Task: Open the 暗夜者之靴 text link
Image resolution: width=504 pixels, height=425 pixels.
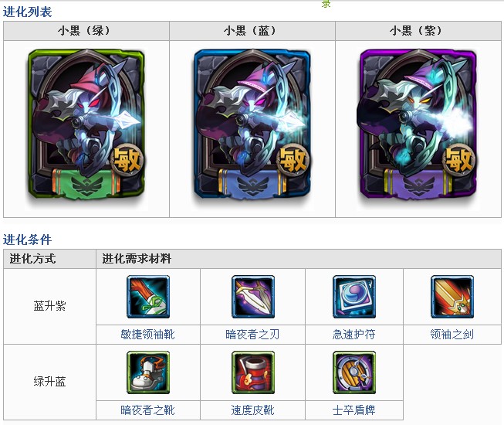Action: [148, 410]
